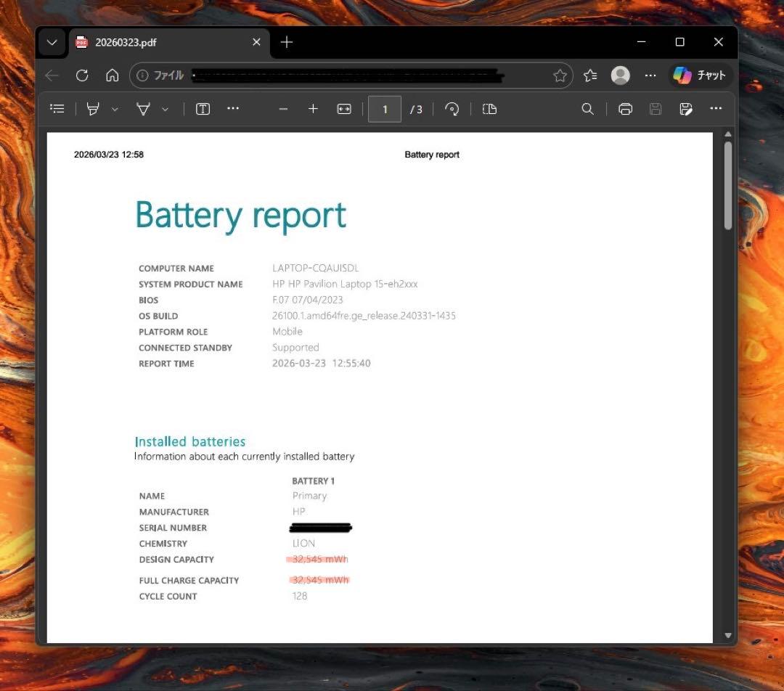Select the highlight tool
The width and height of the screenshot is (784, 691).
(x=92, y=109)
